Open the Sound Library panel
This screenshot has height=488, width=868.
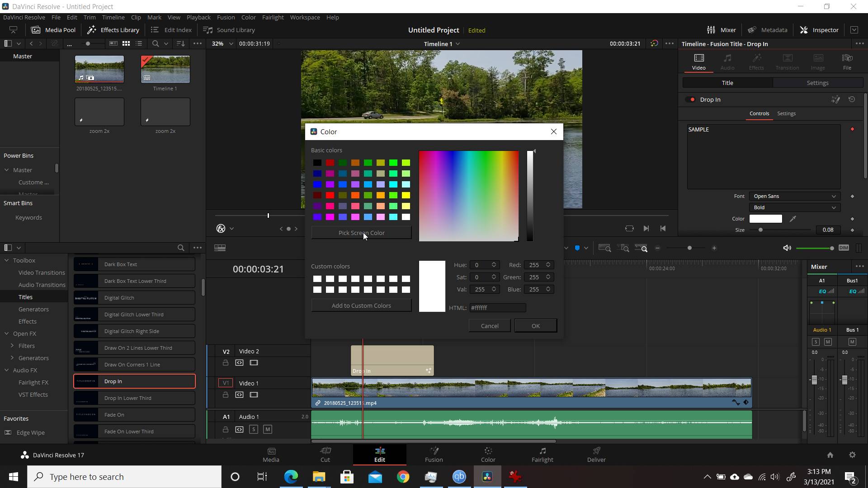(x=229, y=30)
